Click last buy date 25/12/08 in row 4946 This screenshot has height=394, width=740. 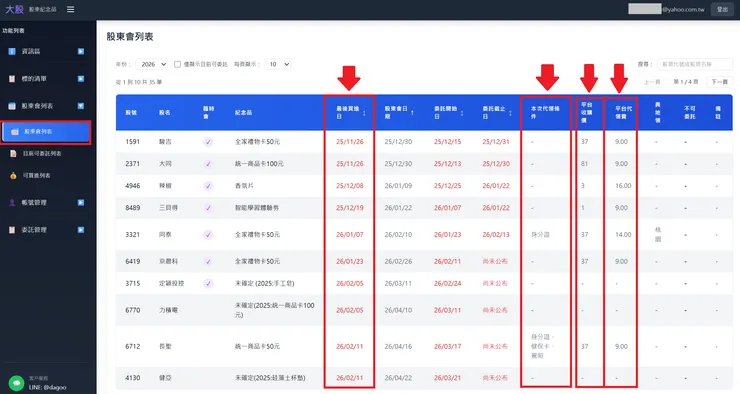click(x=350, y=186)
